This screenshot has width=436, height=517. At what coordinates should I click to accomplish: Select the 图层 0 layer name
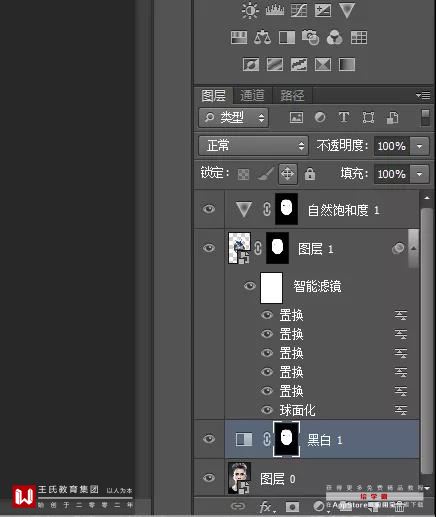(x=278, y=479)
